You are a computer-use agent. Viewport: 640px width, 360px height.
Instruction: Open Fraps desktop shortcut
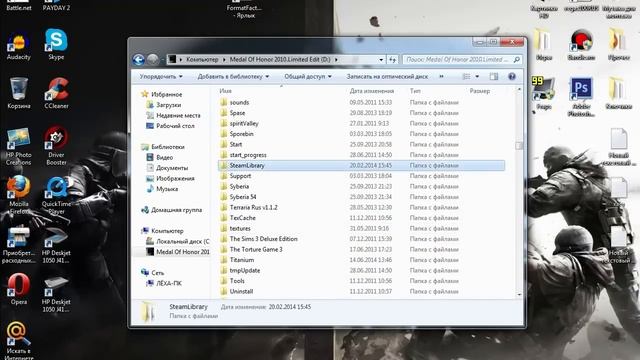[x=543, y=93]
